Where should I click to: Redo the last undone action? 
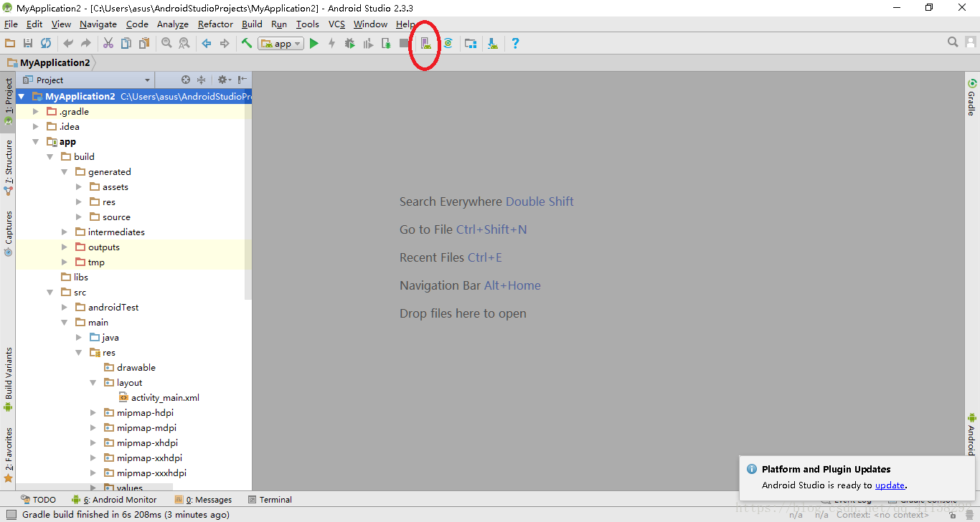86,43
